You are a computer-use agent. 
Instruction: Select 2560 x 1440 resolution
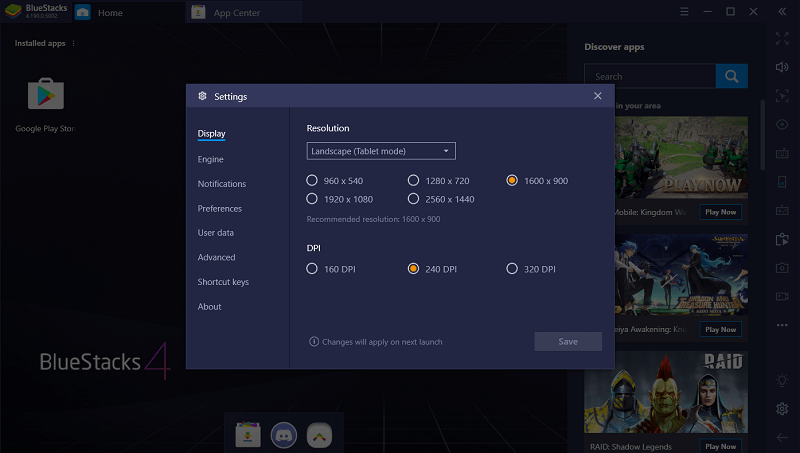pos(413,198)
